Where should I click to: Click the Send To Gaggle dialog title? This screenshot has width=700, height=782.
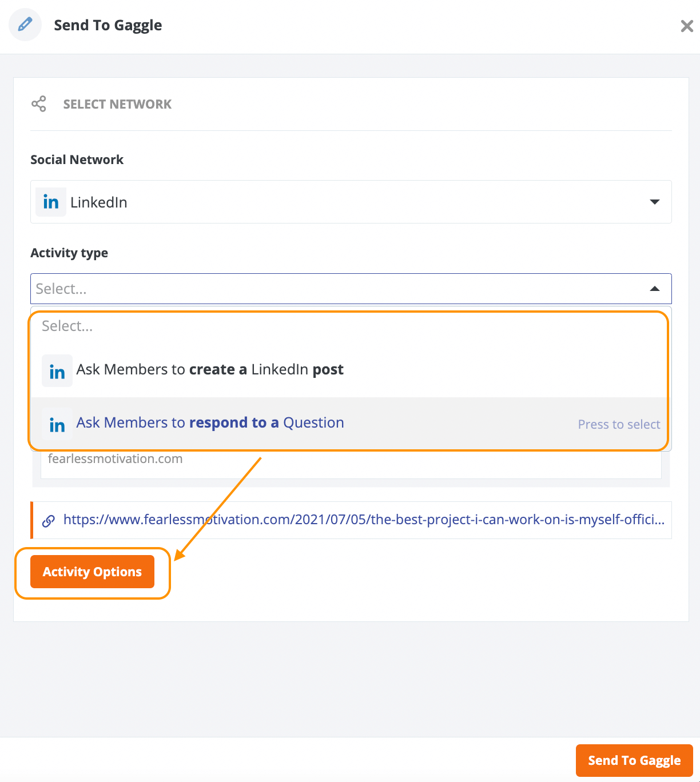pos(108,25)
